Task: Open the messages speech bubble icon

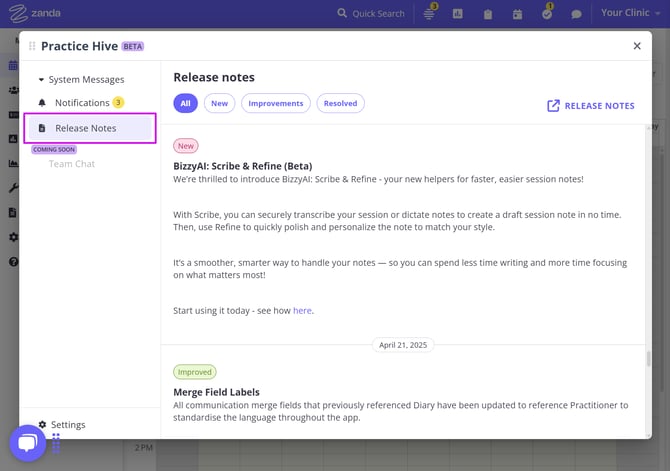Action: click(x=576, y=14)
